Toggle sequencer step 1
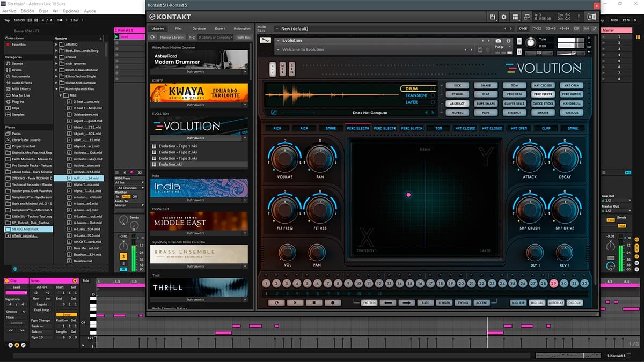The width and height of the screenshot is (644, 362). click(267, 284)
